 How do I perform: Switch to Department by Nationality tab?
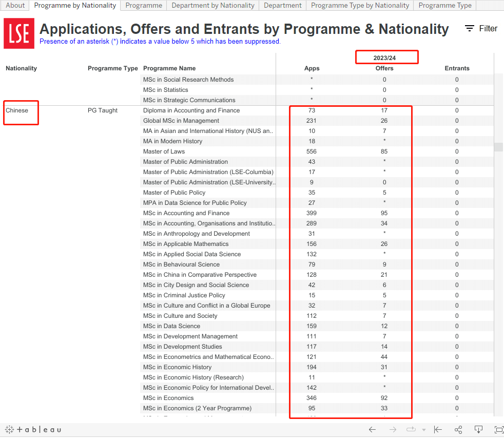point(213,6)
